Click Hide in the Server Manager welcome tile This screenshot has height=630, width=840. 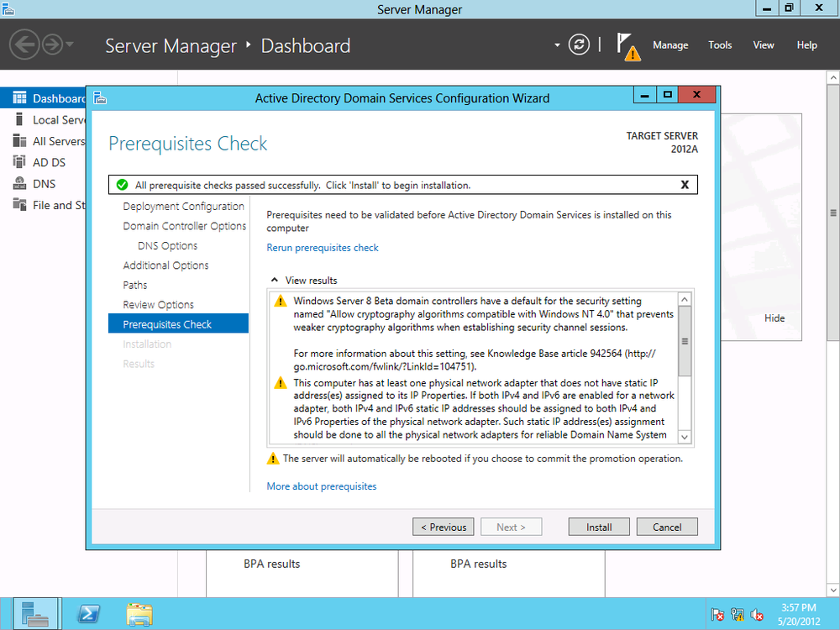(774, 318)
